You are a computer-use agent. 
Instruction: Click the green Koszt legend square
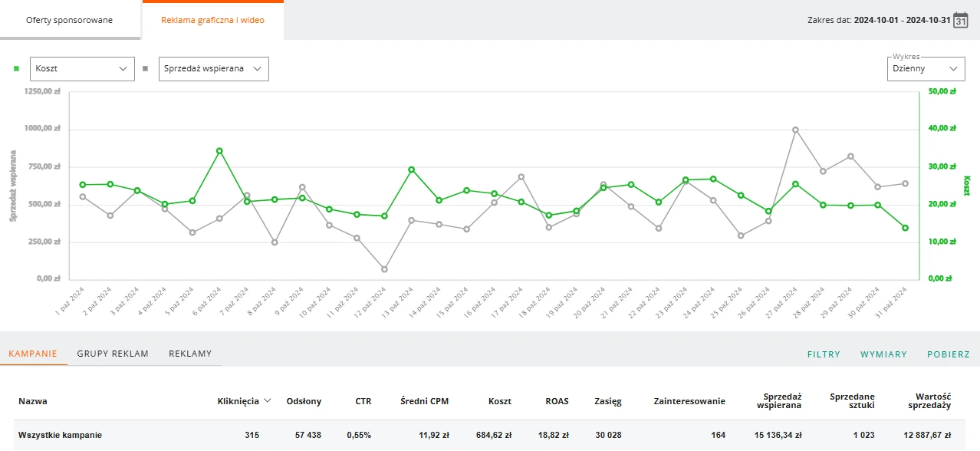point(16,68)
